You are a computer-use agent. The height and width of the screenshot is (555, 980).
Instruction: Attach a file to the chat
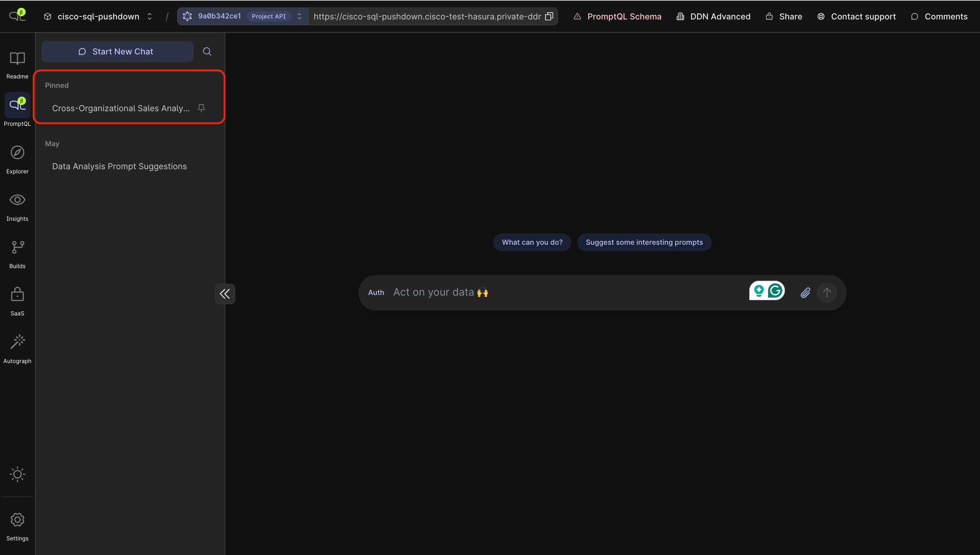[x=805, y=293]
